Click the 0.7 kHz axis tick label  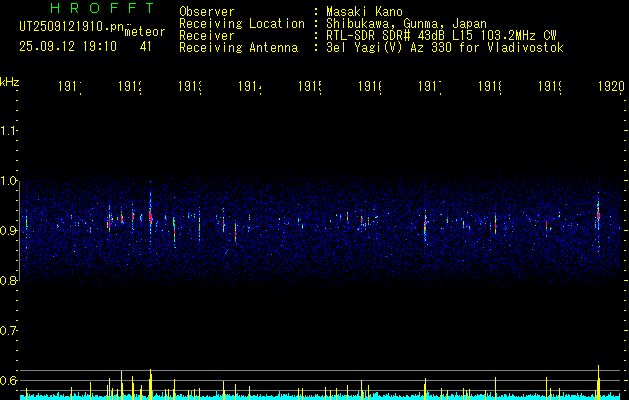8,330
